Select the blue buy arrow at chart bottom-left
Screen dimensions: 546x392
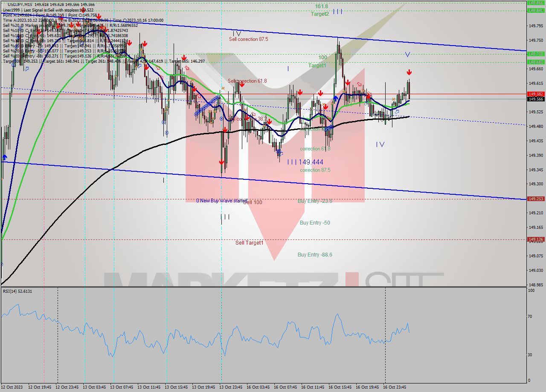click(x=4, y=157)
